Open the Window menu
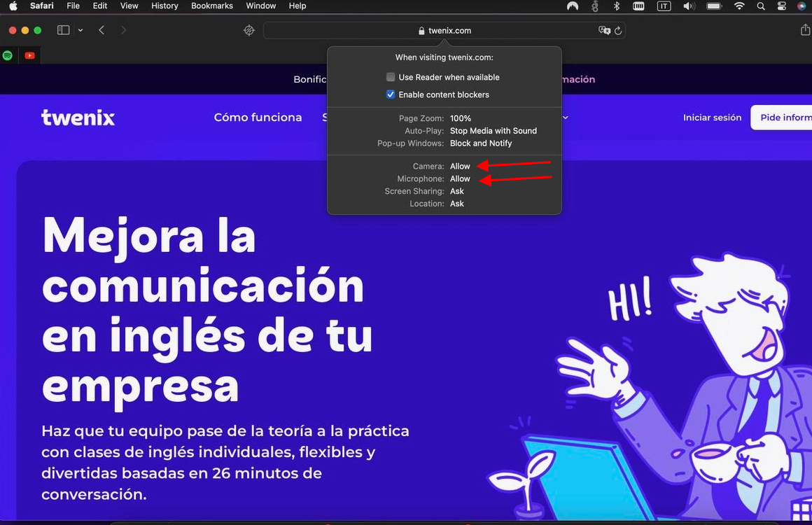Image resolution: width=812 pixels, height=525 pixels. 260,6
